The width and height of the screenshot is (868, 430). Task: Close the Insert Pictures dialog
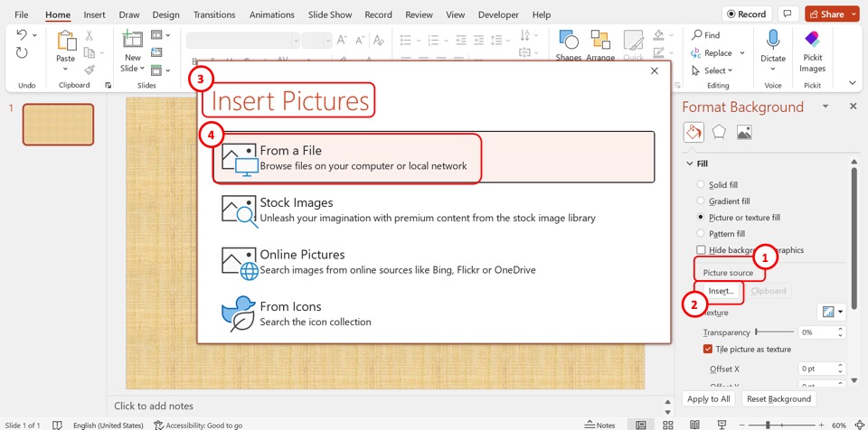tap(655, 70)
